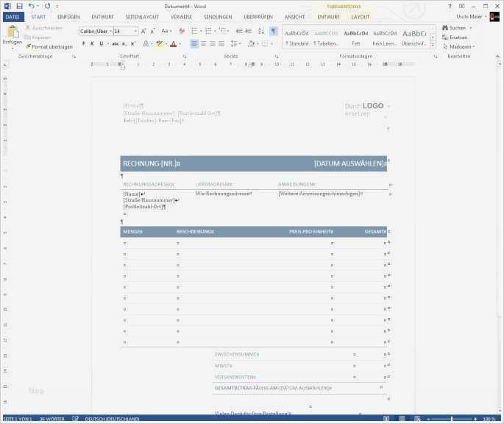Open the EINFÜGEN ribbon tab
Viewport: 504px width, 424px height.
click(x=68, y=17)
